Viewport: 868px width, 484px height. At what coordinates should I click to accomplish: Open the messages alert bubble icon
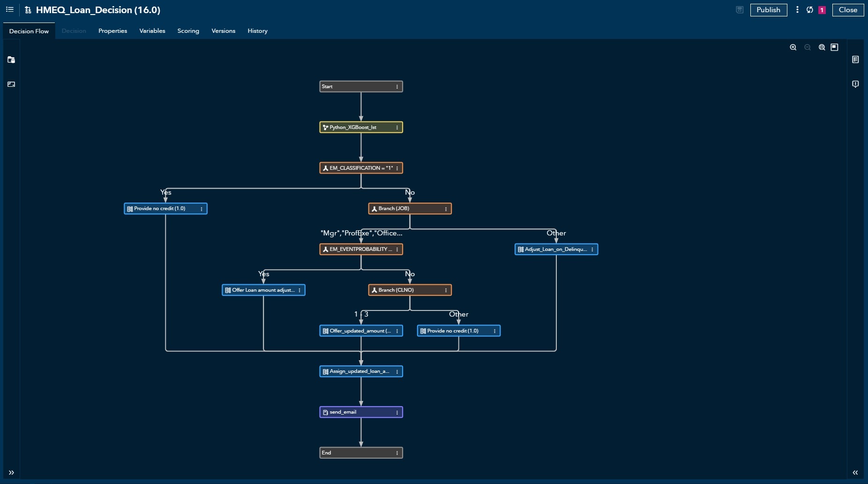855,84
